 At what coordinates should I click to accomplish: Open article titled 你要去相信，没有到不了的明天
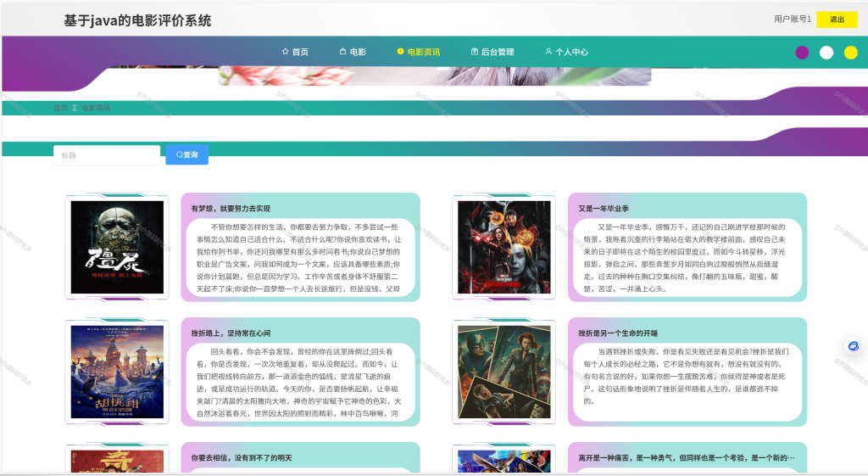242,458
